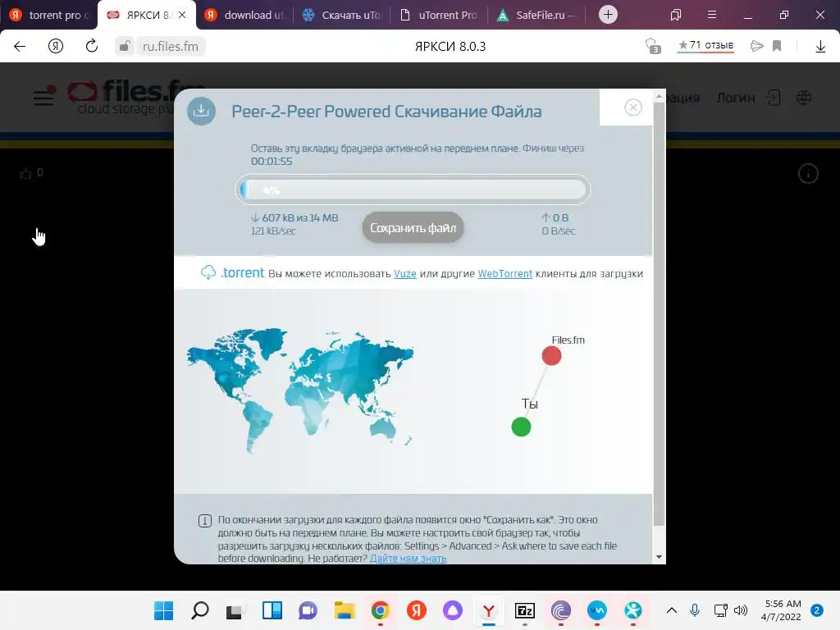Open the Windows Start menu
The image size is (840, 630).
pos(163,610)
